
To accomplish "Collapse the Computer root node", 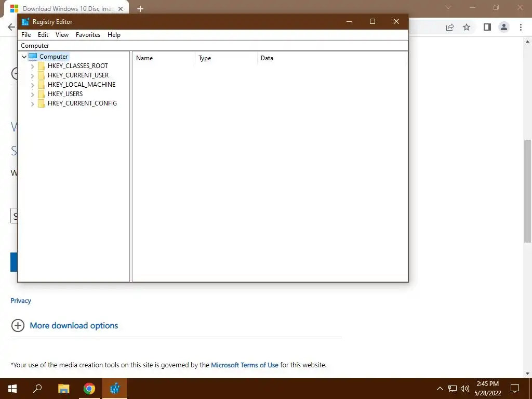I will pos(24,57).
